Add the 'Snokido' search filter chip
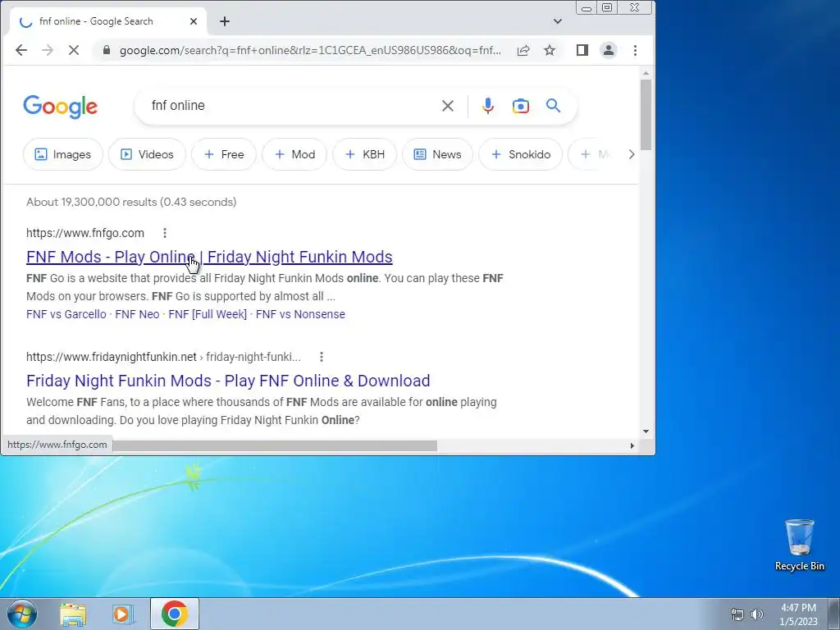This screenshot has height=630, width=840. tap(521, 154)
